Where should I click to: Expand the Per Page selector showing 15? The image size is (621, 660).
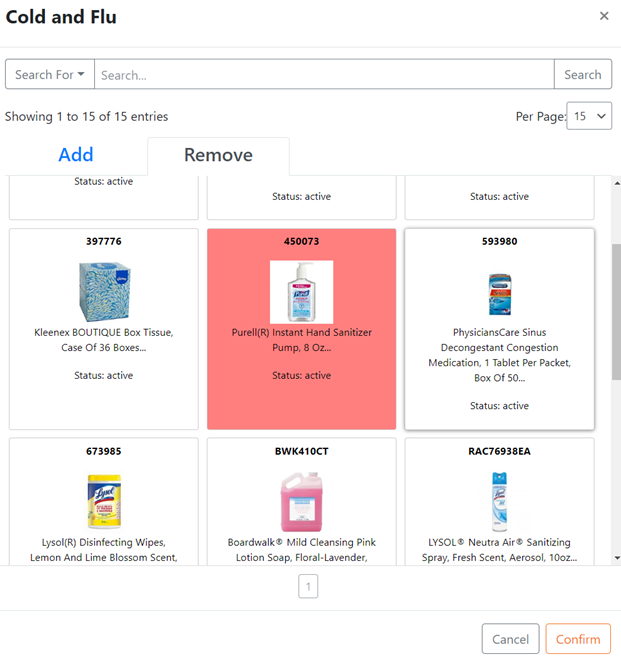click(589, 116)
